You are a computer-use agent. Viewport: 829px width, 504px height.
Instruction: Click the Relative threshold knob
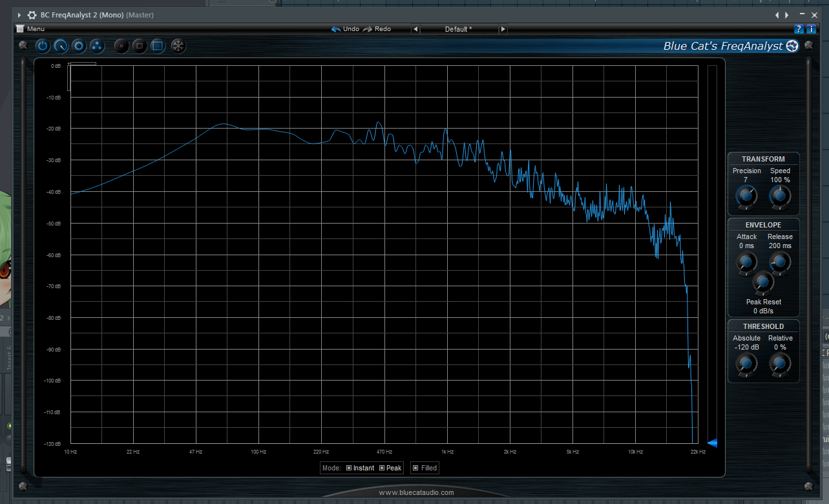(780, 364)
